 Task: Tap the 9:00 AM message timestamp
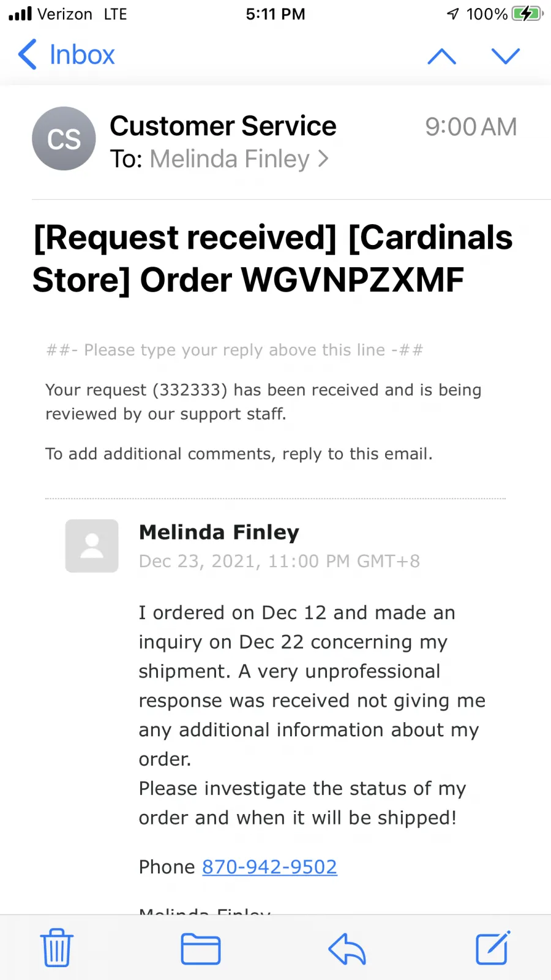[471, 127]
